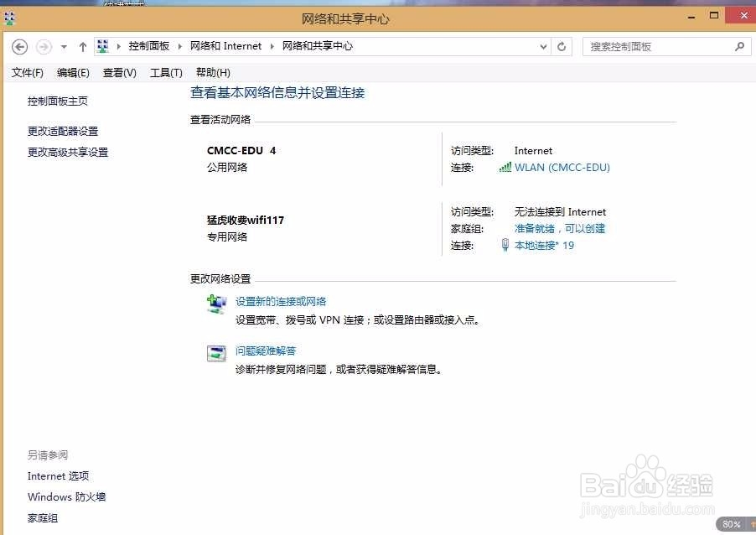
Task: Open the 文件 menu
Action: click(x=27, y=72)
